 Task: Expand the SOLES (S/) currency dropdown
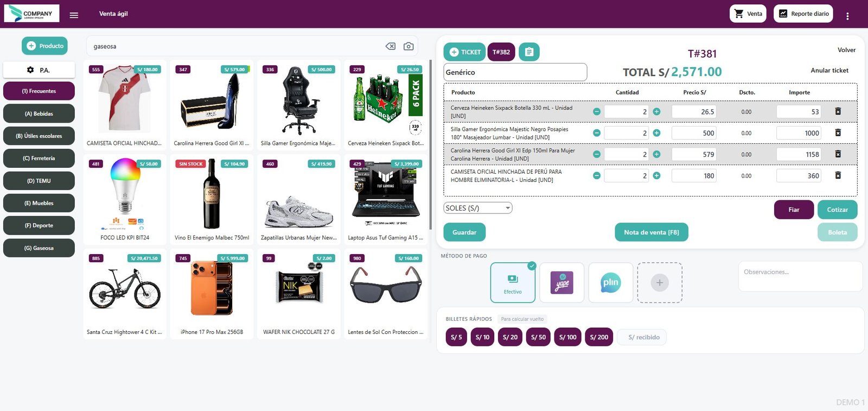478,208
